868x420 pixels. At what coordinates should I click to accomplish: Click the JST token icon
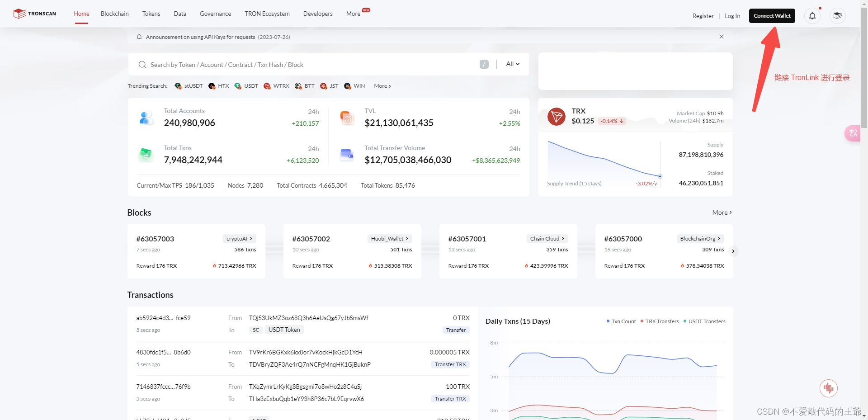pos(323,86)
